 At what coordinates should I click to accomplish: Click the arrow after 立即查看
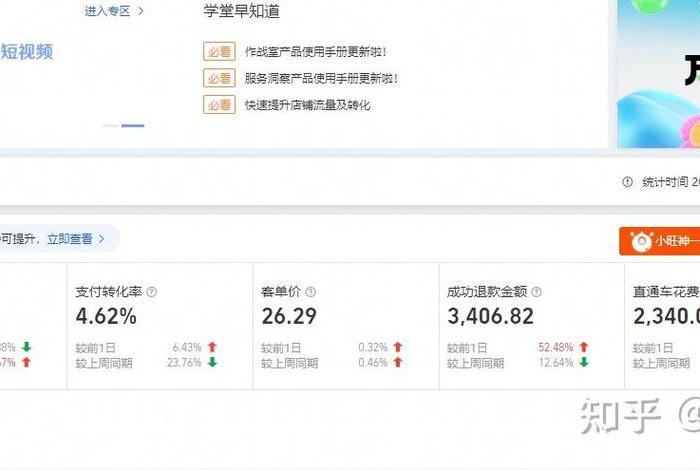coord(102,239)
